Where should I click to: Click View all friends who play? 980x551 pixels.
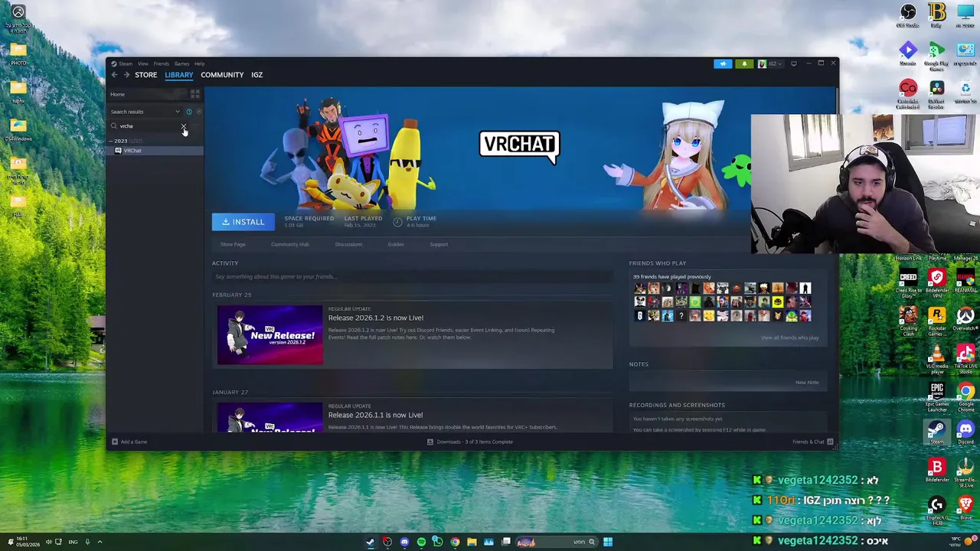click(789, 337)
